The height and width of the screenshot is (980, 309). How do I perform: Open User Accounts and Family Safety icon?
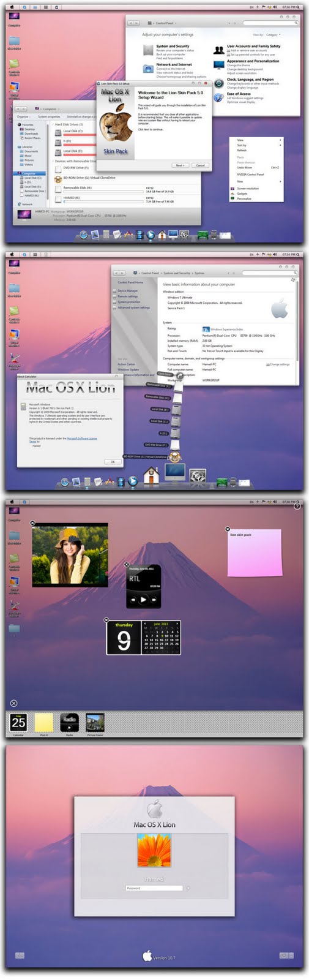click(x=218, y=50)
